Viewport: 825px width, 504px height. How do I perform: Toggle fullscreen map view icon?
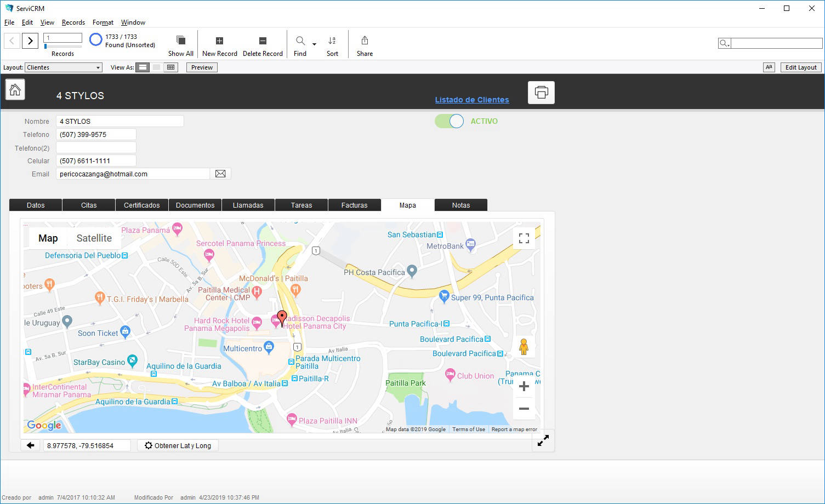pos(524,238)
